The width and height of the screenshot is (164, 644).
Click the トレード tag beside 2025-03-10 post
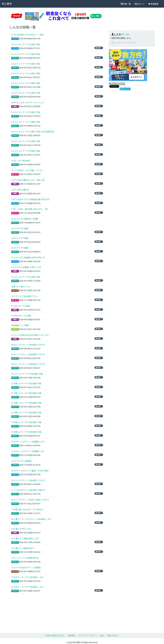[x=15, y=291]
